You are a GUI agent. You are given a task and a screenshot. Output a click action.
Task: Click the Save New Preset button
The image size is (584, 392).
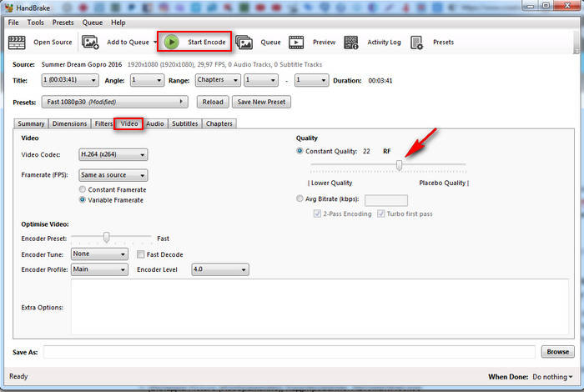pos(261,102)
